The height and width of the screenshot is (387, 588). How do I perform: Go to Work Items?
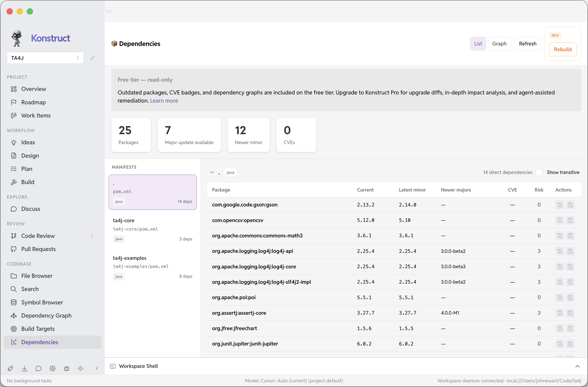52,115
